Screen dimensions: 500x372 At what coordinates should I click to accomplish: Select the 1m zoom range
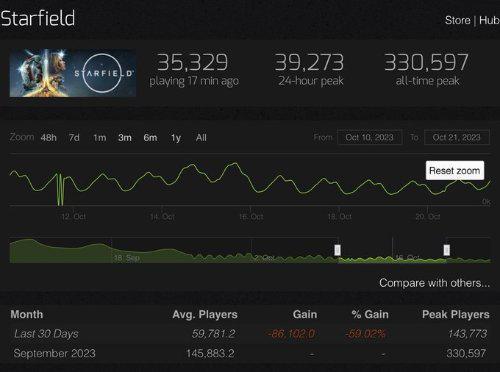(x=100, y=138)
